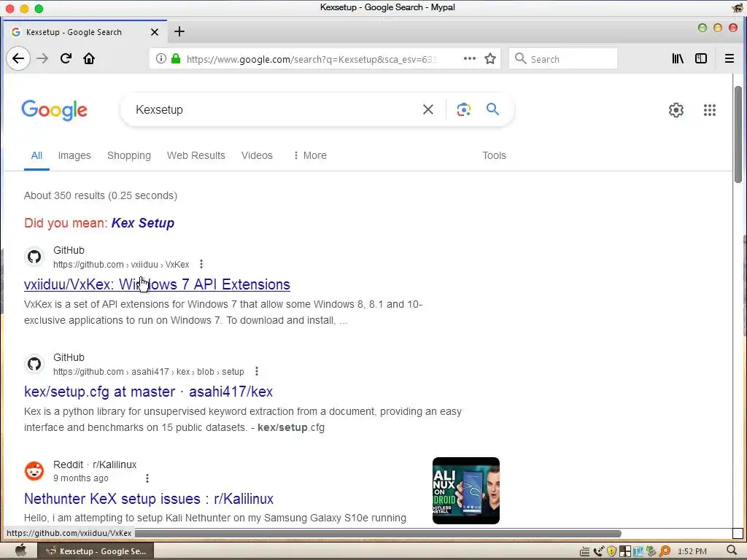Focus the browser address bar URL
Screen dimensions: 747x560
point(312,59)
